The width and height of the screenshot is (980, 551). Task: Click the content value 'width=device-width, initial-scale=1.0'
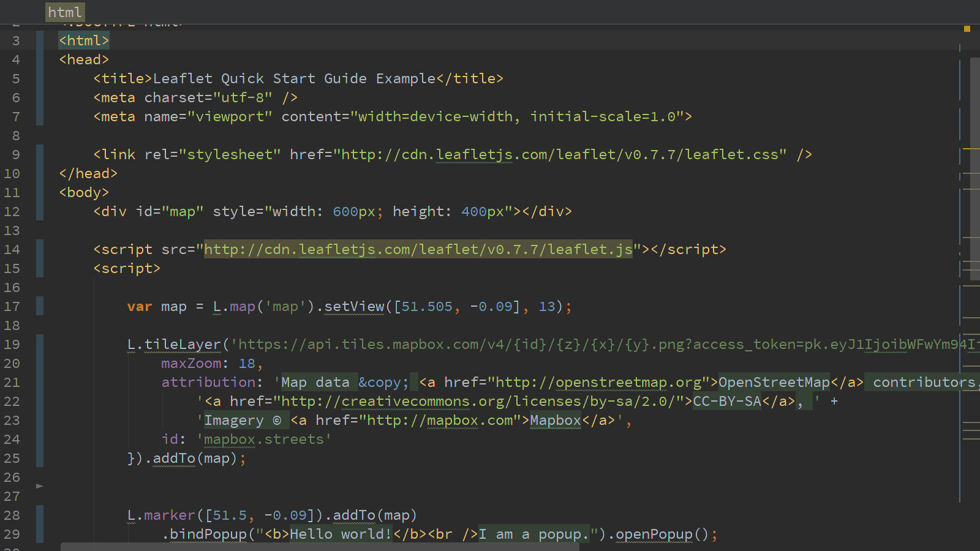pos(517,116)
